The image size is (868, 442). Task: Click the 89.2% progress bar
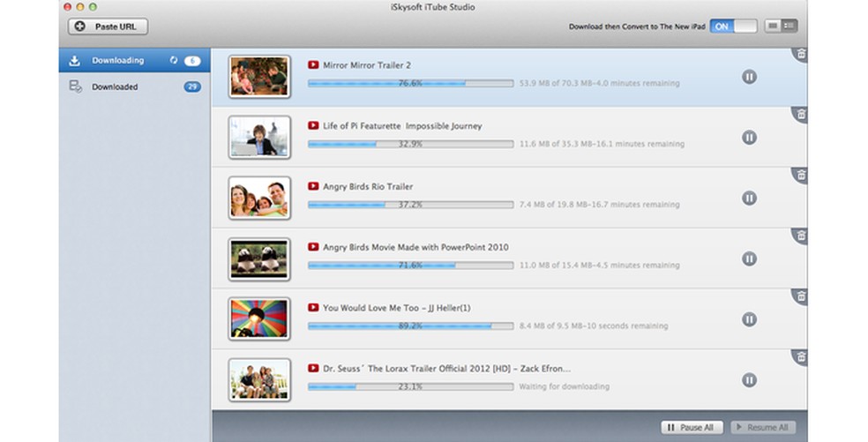pyautogui.click(x=411, y=326)
